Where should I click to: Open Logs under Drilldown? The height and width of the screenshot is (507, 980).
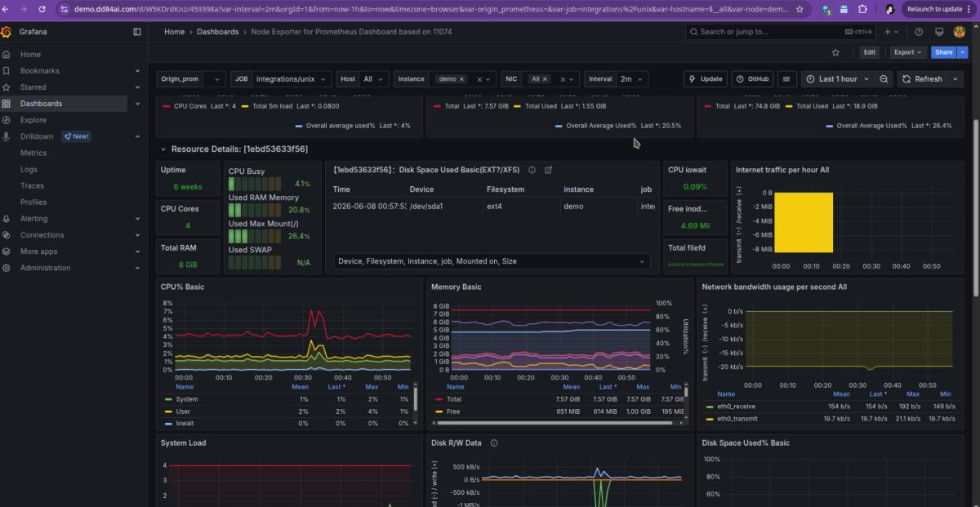(x=29, y=169)
